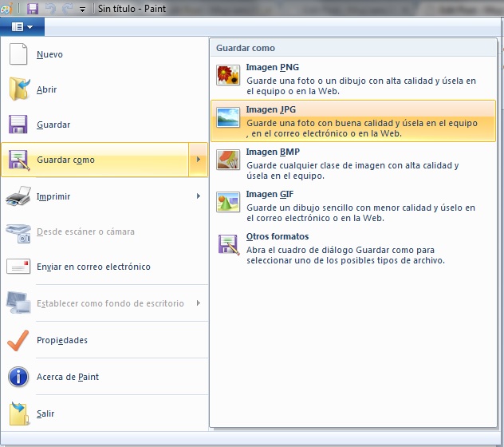Choose Abrir from the file menu

tap(104, 89)
